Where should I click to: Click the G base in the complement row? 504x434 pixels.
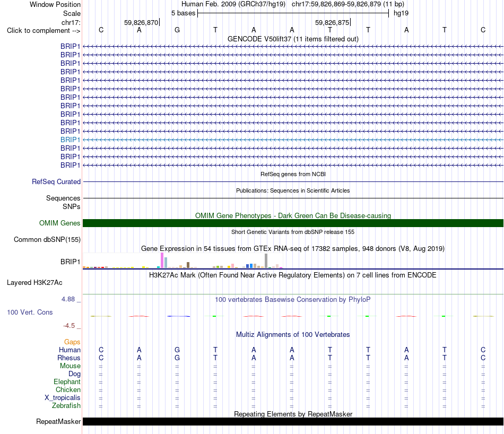tap(177, 30)
